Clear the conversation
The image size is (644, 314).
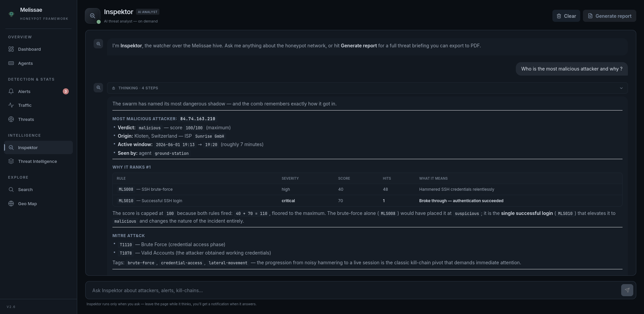tap(566, 16)
